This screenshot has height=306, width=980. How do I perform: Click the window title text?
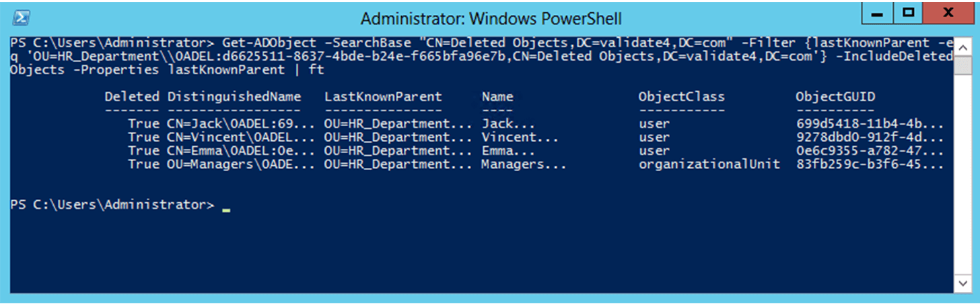(x=491, y=18)
